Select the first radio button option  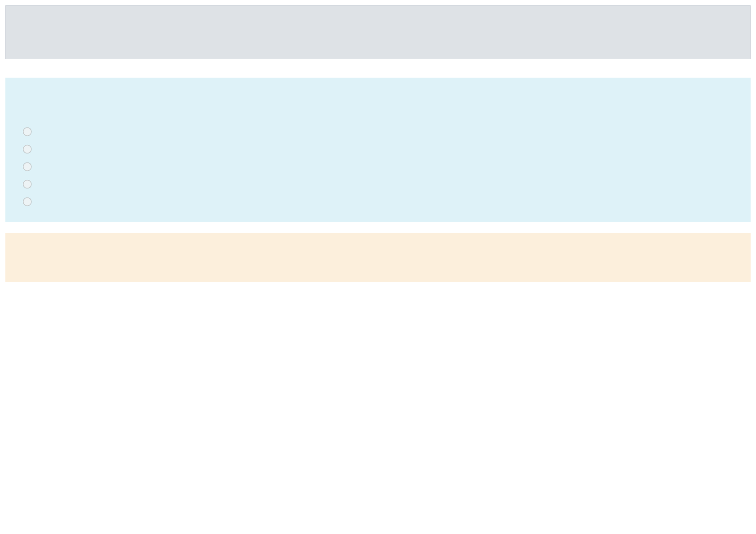pos(27,131)
